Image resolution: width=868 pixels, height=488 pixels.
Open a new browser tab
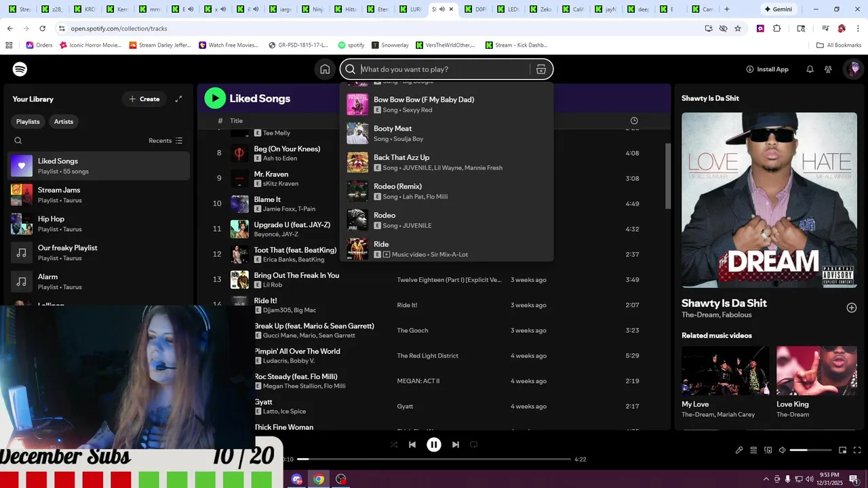[x=727, y=9]
